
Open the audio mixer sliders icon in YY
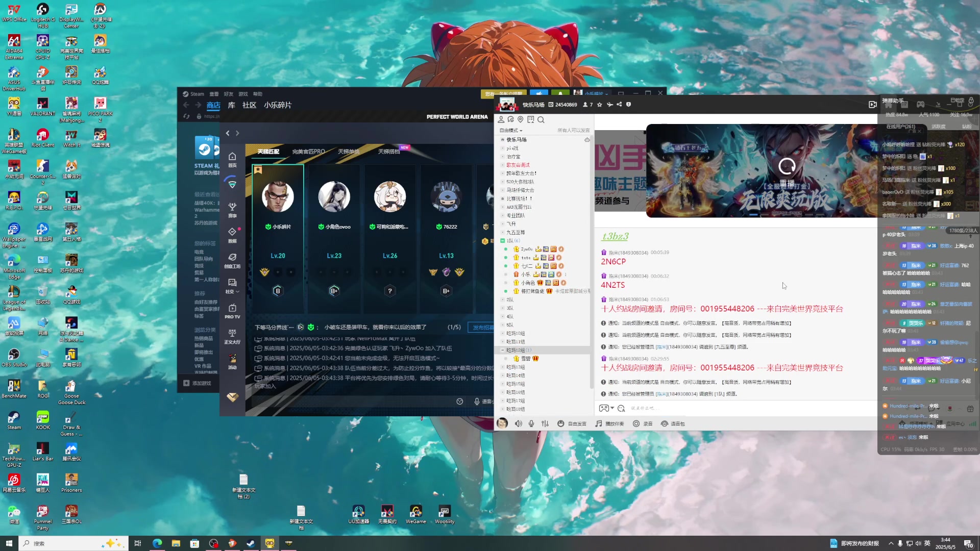545,423
